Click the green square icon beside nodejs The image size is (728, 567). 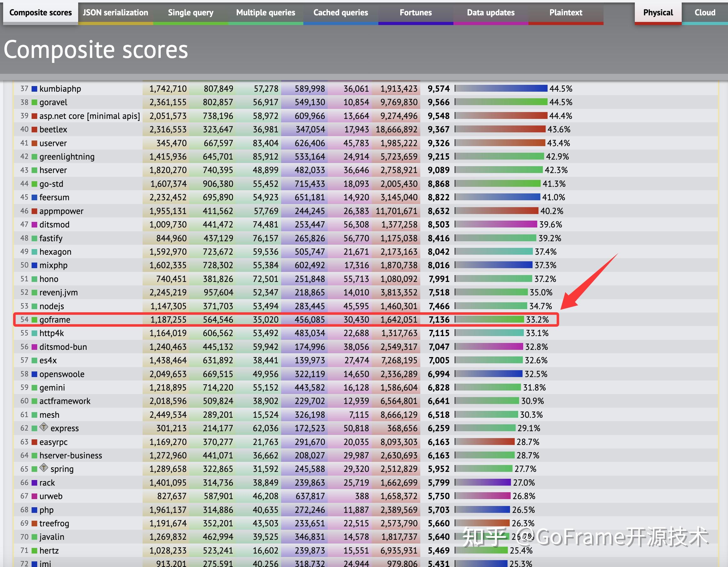pos(34,306)
